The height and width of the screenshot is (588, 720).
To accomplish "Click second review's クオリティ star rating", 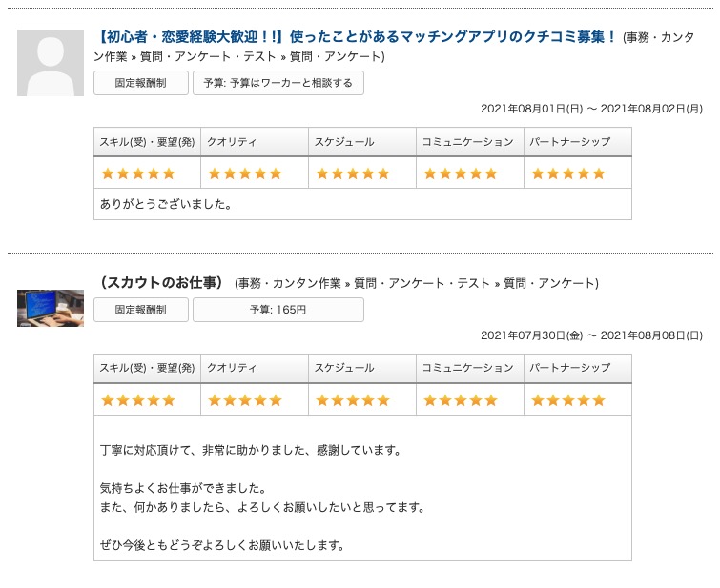I will tap(245, 400).
